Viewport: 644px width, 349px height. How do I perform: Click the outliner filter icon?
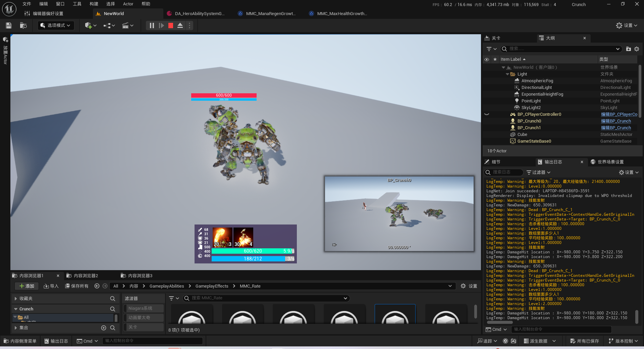pos(491,49)
